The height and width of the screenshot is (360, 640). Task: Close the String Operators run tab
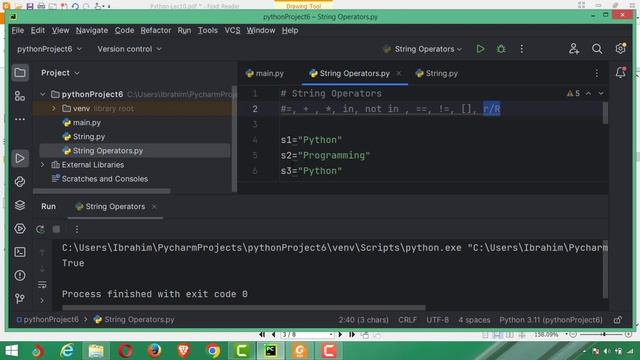(154, 207)
